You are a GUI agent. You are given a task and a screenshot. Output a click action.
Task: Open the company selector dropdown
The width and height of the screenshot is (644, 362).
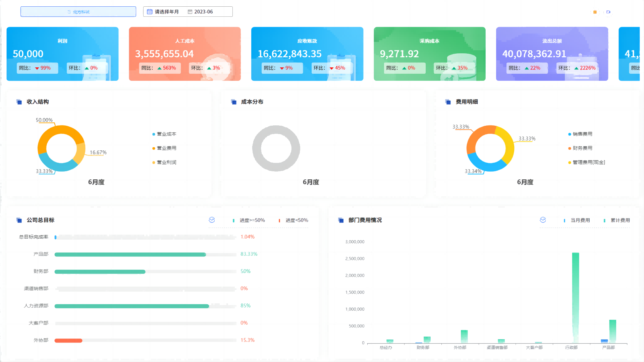[x=78, y=12]
